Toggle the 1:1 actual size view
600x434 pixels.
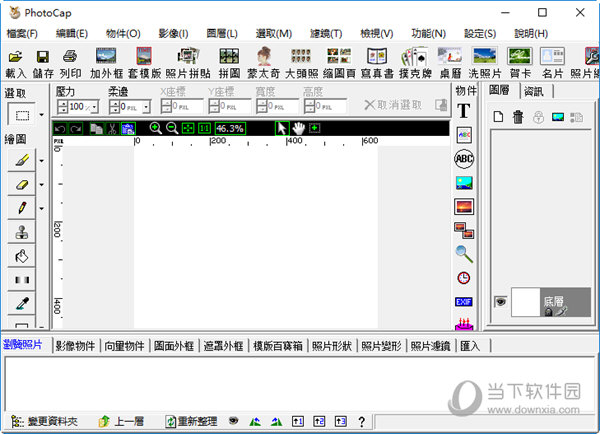[x=204, y=128]
